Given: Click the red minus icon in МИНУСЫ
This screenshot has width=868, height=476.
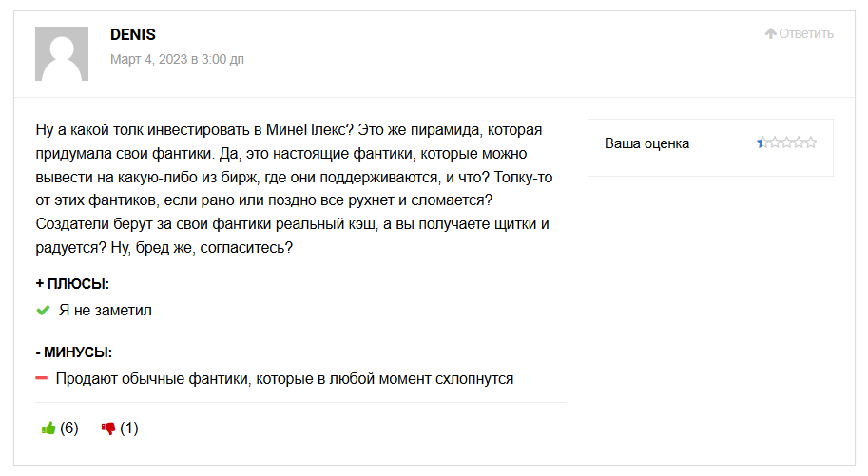Looking at the screenshot, I should [42, 378].
